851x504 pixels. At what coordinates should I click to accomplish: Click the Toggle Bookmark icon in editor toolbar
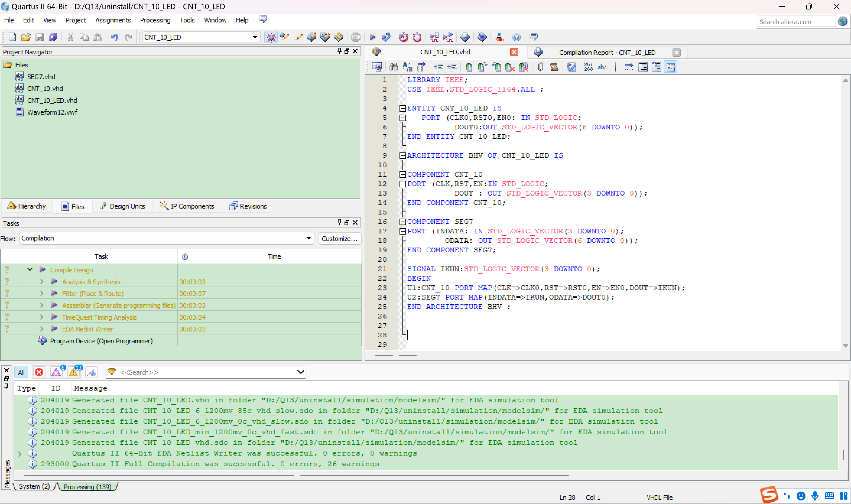click(x=469, y=67)
